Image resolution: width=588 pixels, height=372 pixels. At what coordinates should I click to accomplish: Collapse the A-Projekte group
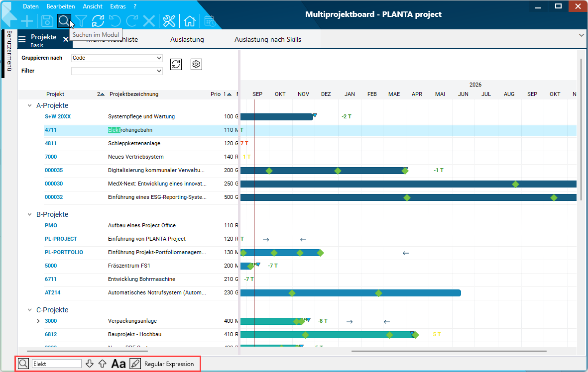click(x=29, y=105)
